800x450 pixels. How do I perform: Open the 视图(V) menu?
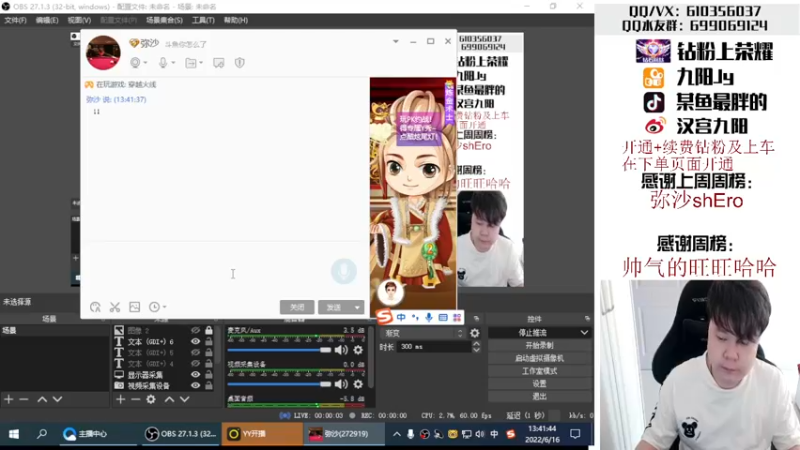79,20
